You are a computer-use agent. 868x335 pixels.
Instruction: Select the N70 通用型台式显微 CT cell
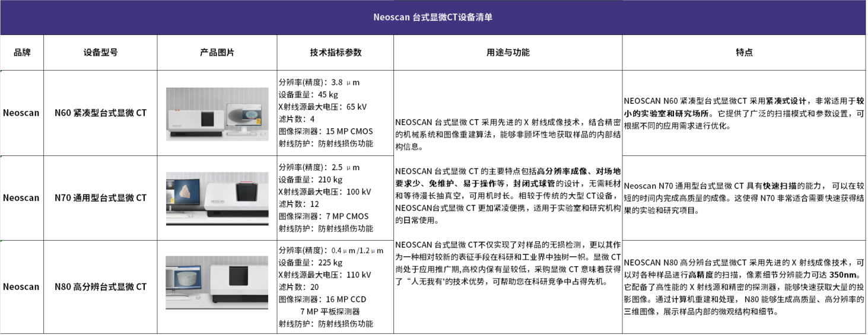[100, 198]
